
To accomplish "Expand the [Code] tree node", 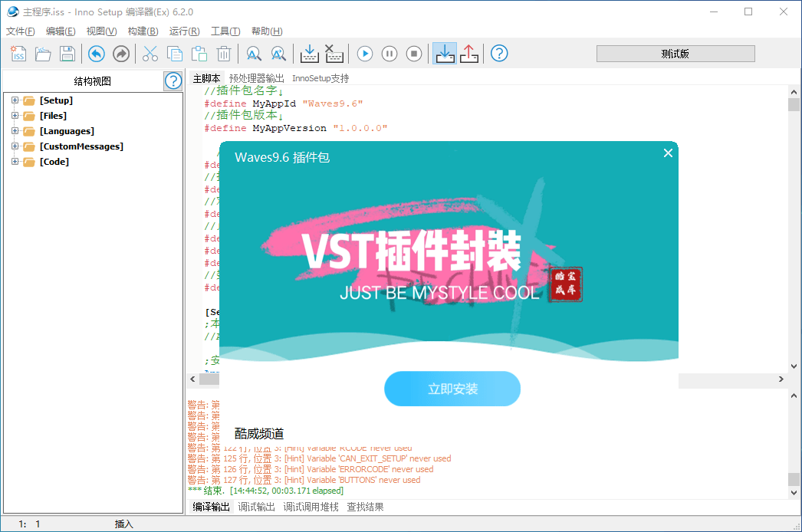I will coord(15,162).
